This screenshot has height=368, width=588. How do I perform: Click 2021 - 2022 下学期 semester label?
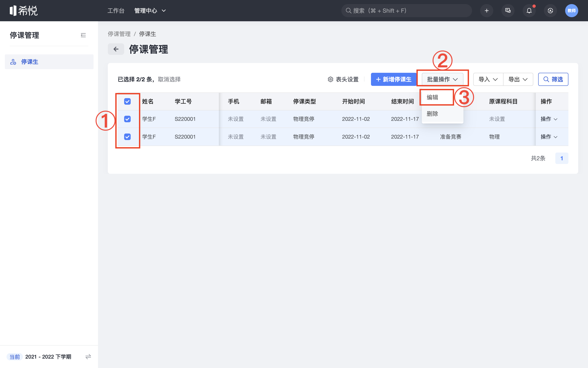click(x=48, y=357)
